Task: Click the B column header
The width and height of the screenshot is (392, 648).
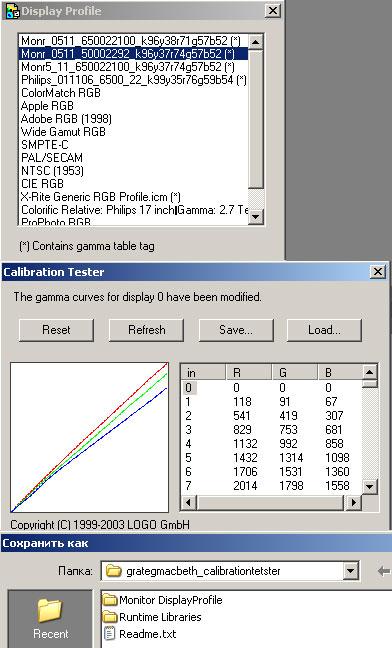Action: 340,373
